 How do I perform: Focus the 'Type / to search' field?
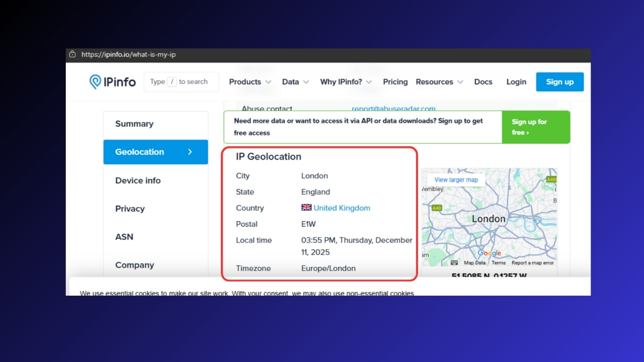pyautogui.click(x=181, y=82)
